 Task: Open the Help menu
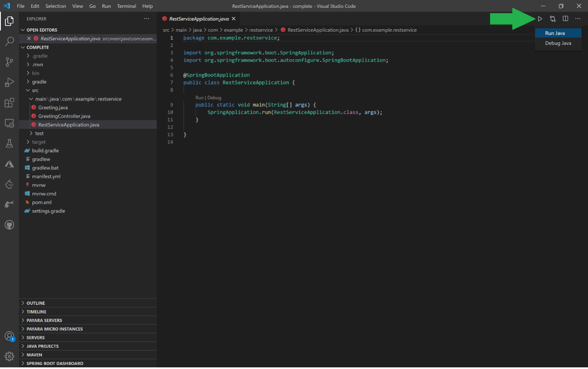coord(148,6)
